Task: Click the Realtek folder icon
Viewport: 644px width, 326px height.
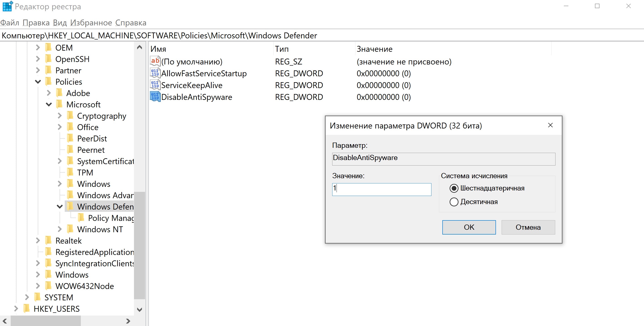Action: click(x=49, y=240)
